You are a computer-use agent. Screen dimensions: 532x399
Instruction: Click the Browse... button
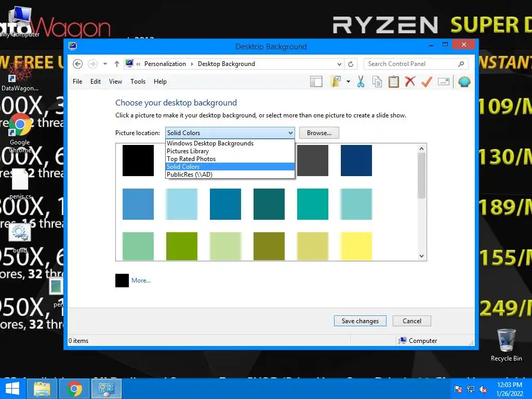[319, 133]
